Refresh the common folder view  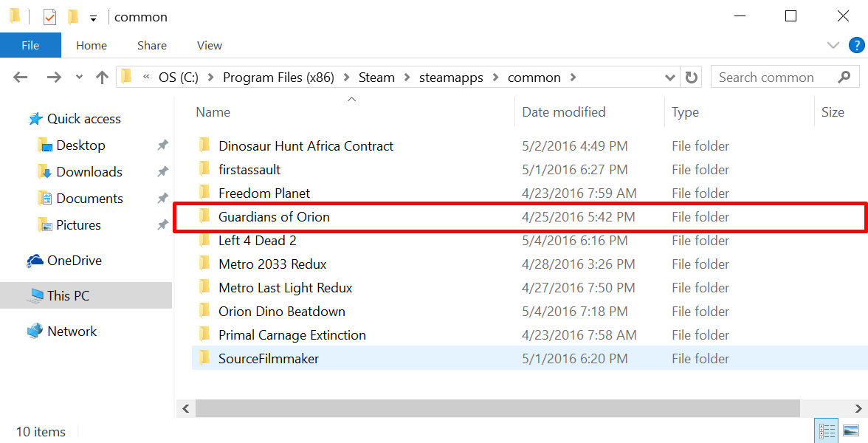click(691, 78)
